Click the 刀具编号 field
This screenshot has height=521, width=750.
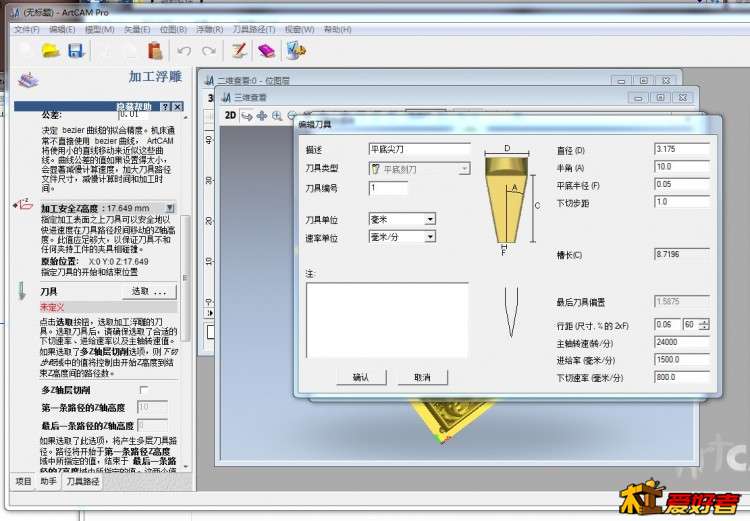click(x=388, y=188)
